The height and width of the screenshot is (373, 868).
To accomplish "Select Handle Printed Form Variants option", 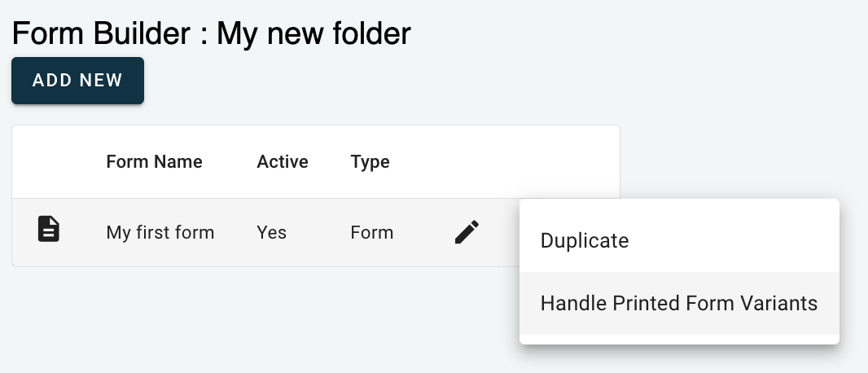I will 678,304.
